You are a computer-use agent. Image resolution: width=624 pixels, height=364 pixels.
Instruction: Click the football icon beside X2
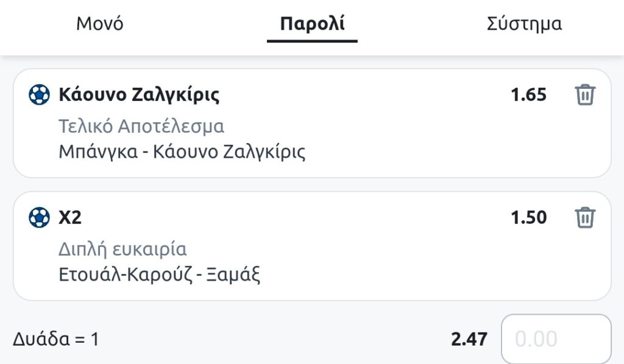(39, 217)
